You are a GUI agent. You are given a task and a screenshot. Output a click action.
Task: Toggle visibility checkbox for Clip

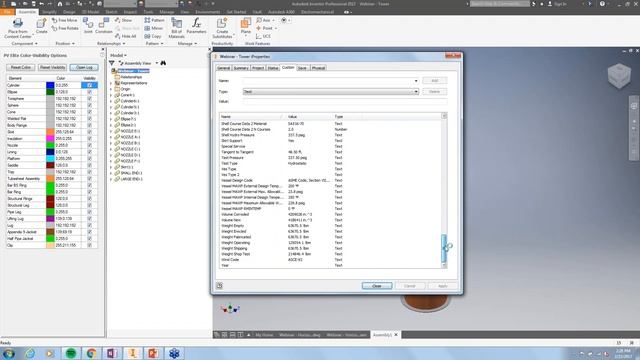tap(89, 245)
